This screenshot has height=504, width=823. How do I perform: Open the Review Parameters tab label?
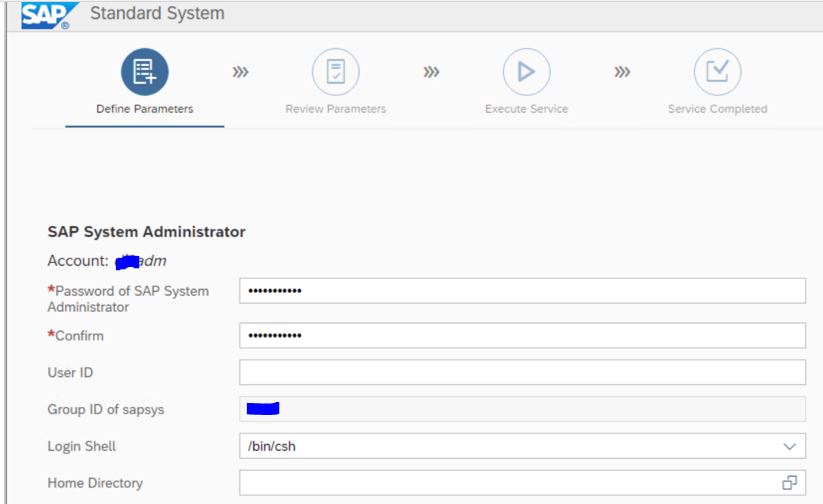coord(336,109)
